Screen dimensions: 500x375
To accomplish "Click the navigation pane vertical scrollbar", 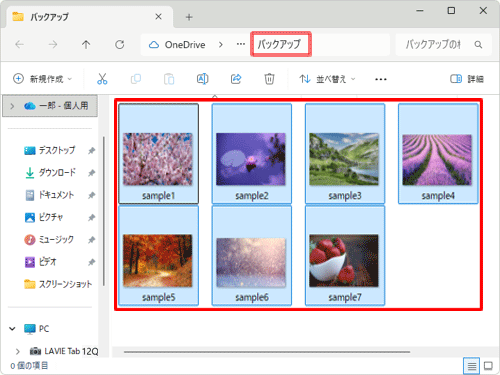I will (104, 211).
